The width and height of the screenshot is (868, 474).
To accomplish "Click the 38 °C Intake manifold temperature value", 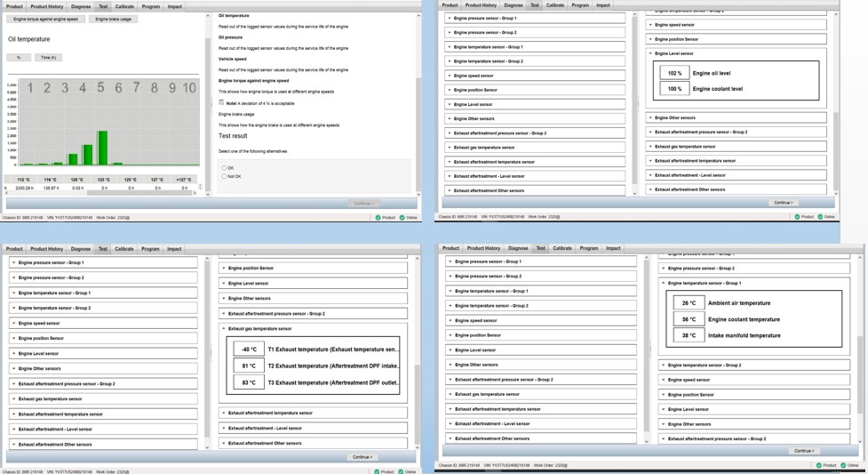I will 689,335.
